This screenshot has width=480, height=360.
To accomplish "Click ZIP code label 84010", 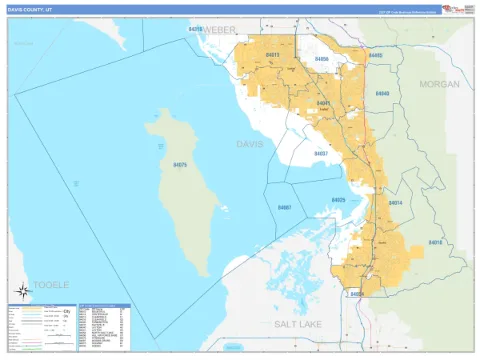I will pos(435,243).
